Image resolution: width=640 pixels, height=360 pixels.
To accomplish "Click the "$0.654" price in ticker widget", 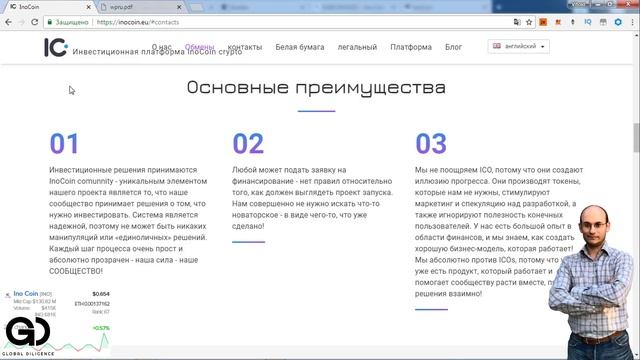I will coord(101,294).
